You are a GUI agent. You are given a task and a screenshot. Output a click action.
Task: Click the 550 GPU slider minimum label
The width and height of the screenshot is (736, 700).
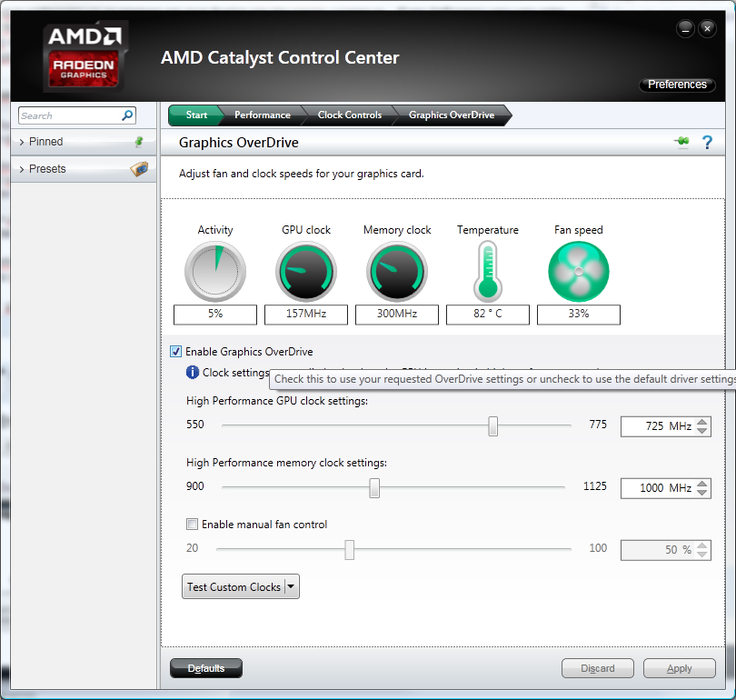click(194, 425)
